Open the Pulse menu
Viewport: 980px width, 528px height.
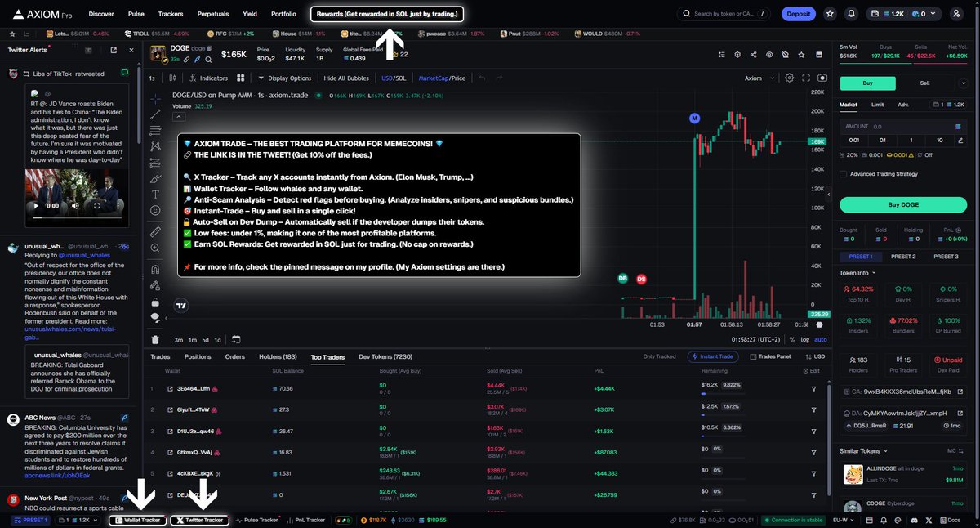click(x=136, y=14)
